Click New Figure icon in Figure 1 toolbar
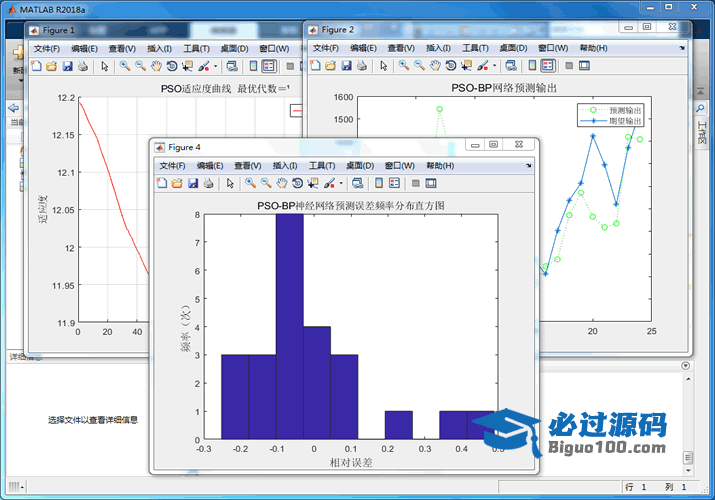This screenshot has width=715, height=500. point(36,67)
